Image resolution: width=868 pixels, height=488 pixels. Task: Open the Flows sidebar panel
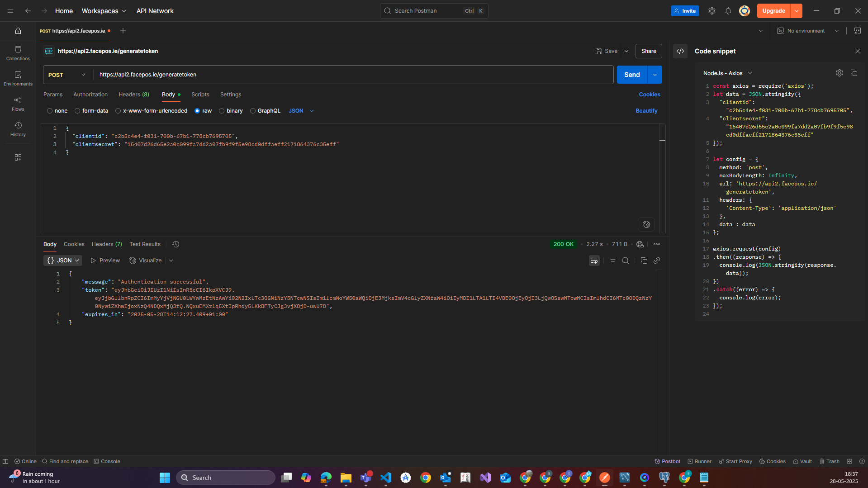tap(18, 104)
